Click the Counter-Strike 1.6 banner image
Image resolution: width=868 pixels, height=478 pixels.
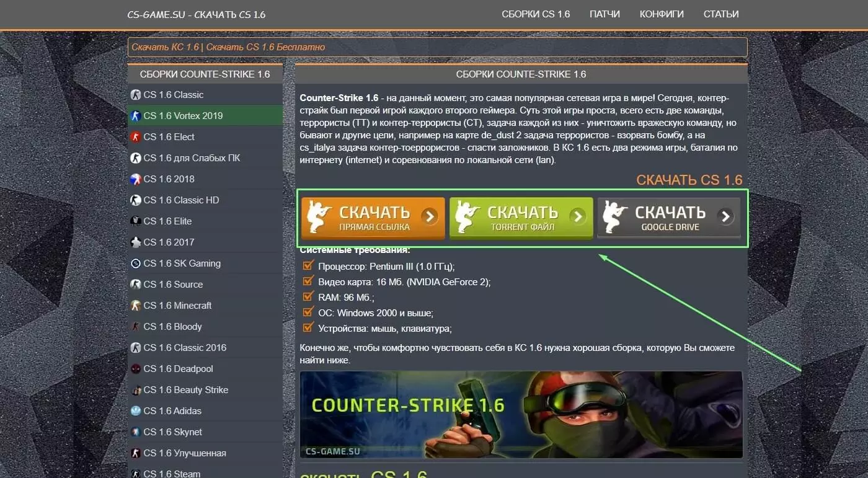coord(521,415)
